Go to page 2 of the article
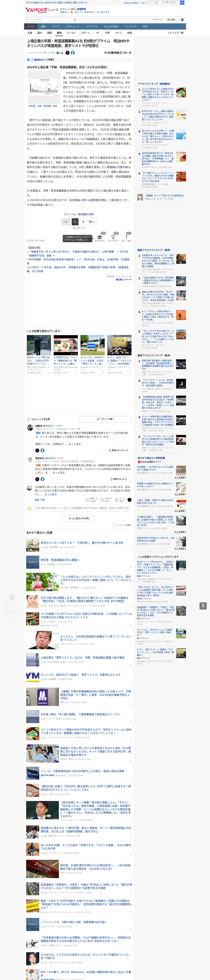210x980 pixels. [x=83, y=221]
